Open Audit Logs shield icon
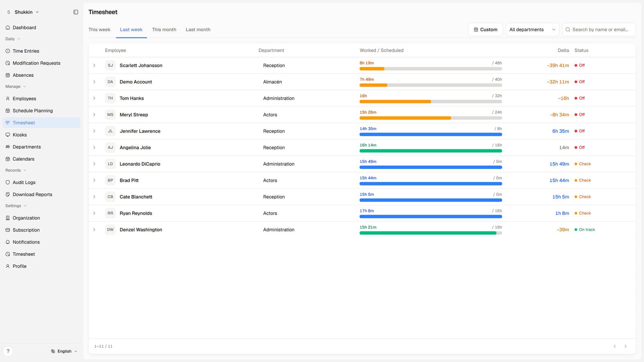Viewport: 644px width, 362px height. (8, 182)
